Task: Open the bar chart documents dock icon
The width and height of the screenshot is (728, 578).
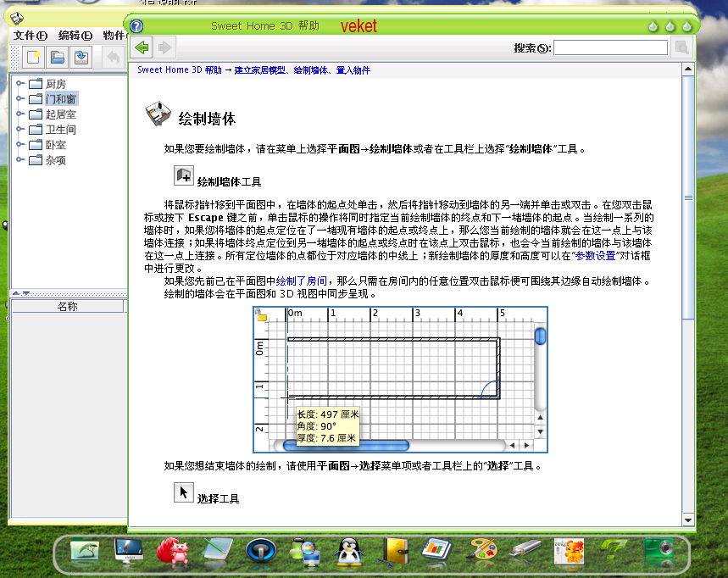Action: (437, 552)
